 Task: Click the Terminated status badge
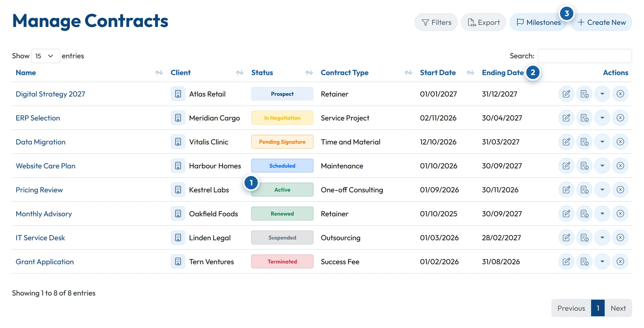pyautogui.click(x=282, y=262)
